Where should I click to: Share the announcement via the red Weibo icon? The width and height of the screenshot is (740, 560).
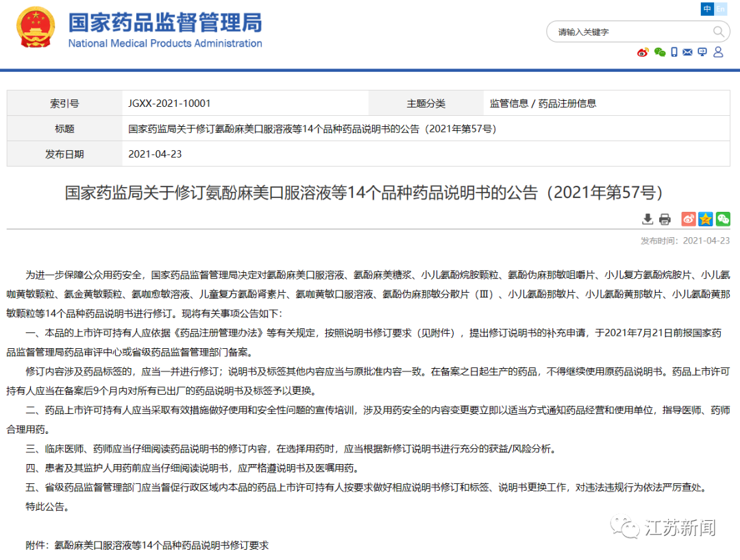[x=689, y=219]
